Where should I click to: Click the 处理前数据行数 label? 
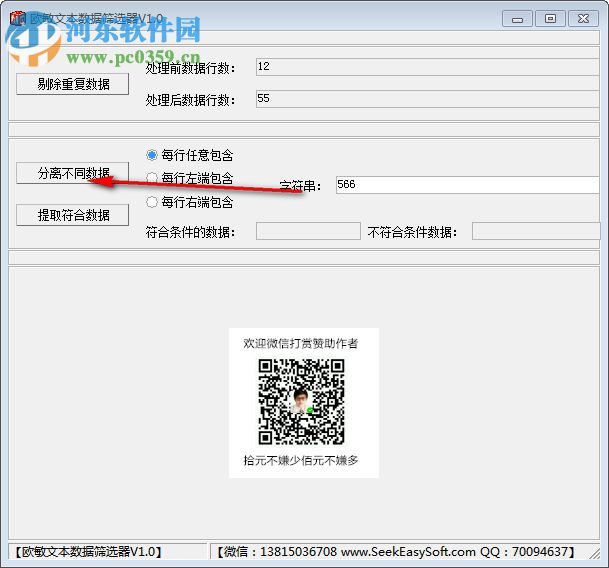click(190, 68)
